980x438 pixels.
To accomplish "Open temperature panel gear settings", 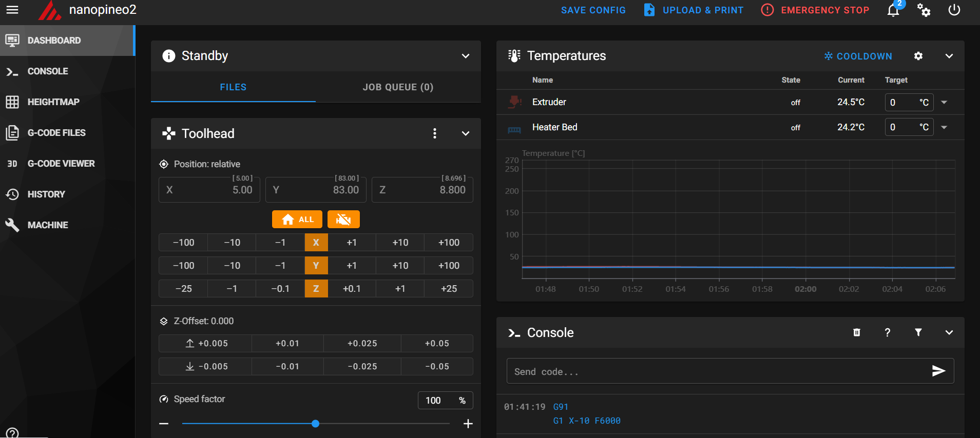I will pyautogui.click(x=918, y=56).
